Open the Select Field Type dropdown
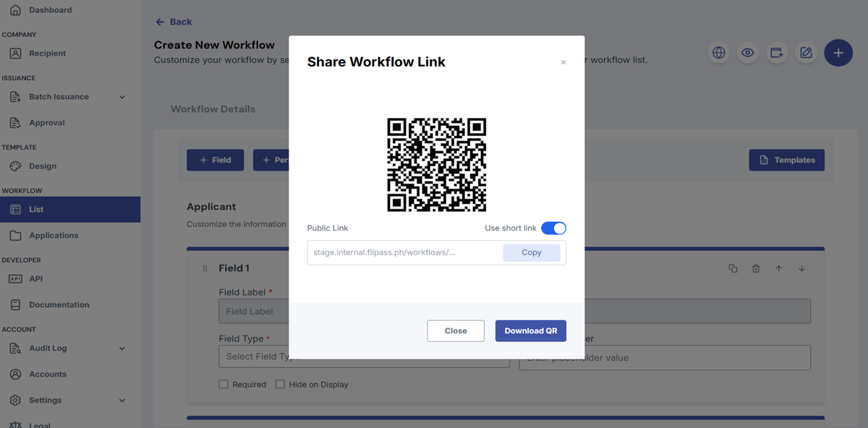 click(x=364, y=356)
